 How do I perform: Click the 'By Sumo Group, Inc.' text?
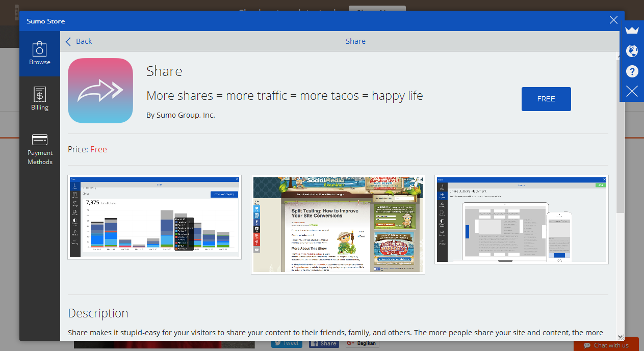[x=181, y=115]
